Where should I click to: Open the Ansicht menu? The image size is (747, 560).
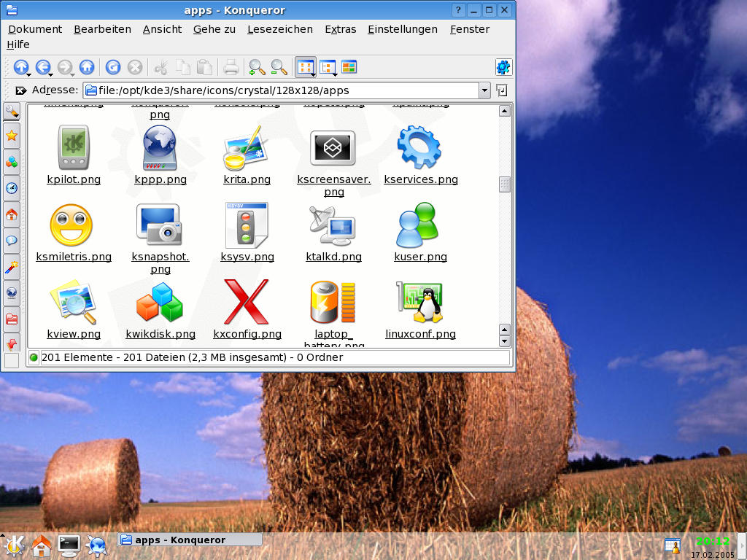tap(163, 29)
